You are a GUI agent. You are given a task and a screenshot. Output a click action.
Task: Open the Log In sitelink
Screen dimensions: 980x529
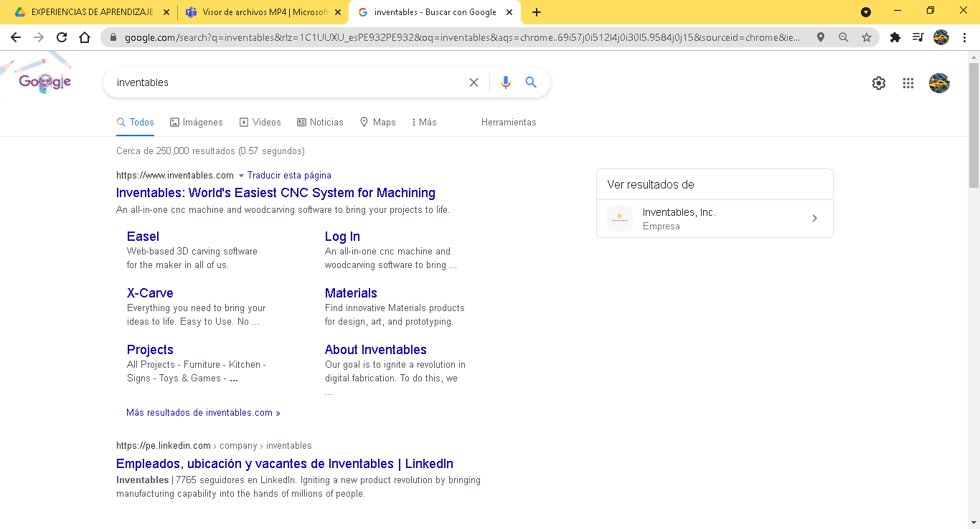coord(342,237)
